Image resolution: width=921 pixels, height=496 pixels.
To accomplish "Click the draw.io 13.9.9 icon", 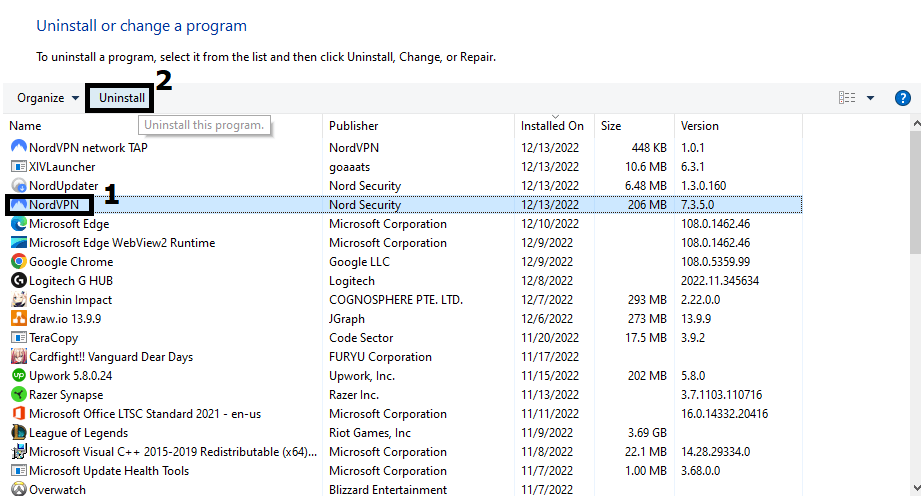I will point(19,319).
